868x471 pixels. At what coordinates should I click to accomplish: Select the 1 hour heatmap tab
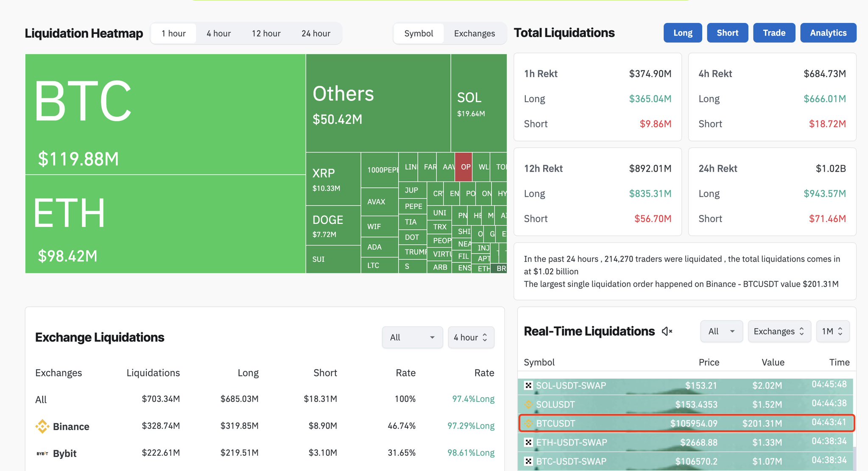tap(174, 33)
